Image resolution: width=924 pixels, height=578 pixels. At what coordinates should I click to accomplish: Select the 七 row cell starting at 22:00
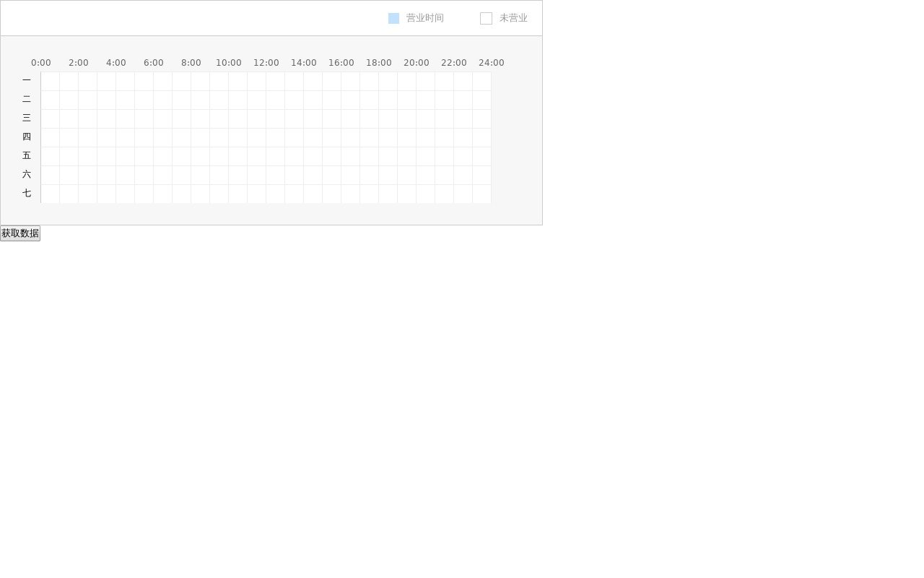coord(463,194)
